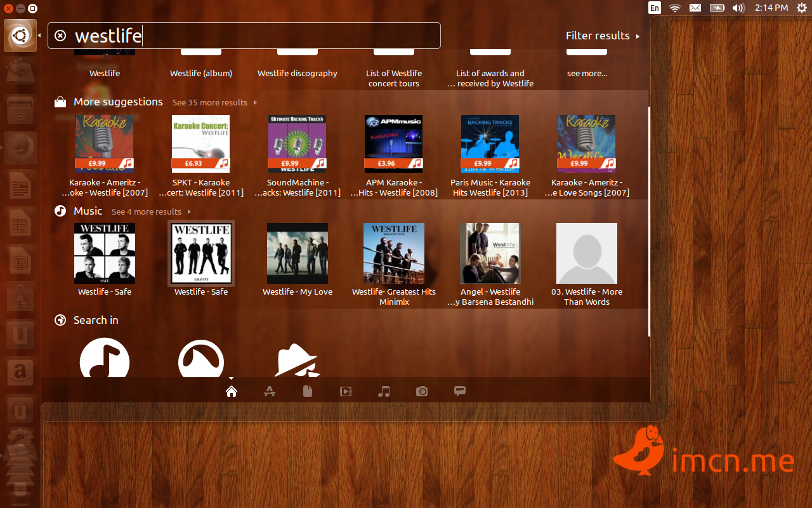812x508 pixels.
Task: Open Westlife discography result
Action: pyautogui.click(x=298, y=73)
